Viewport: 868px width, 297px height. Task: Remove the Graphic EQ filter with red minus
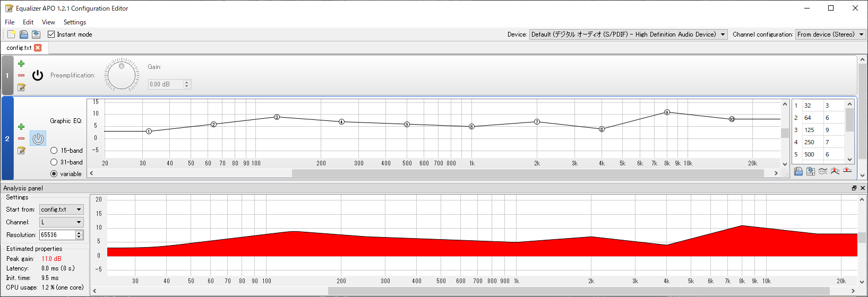pos(21,138)
